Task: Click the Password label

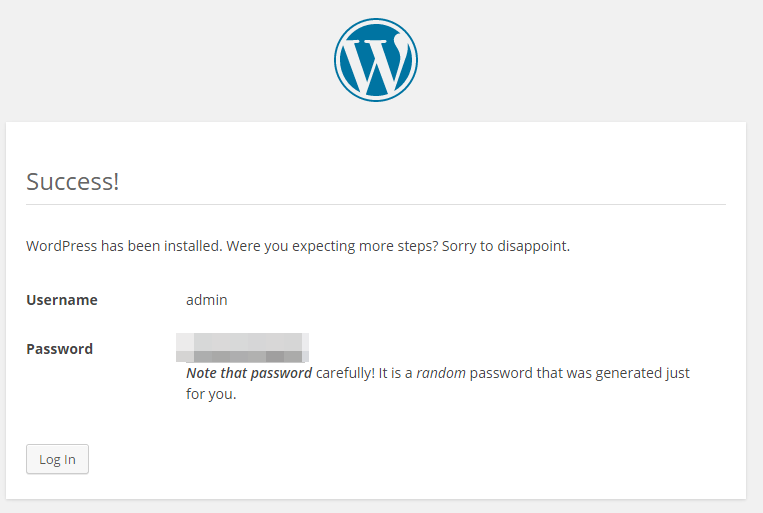Action: tap(59, 349)
